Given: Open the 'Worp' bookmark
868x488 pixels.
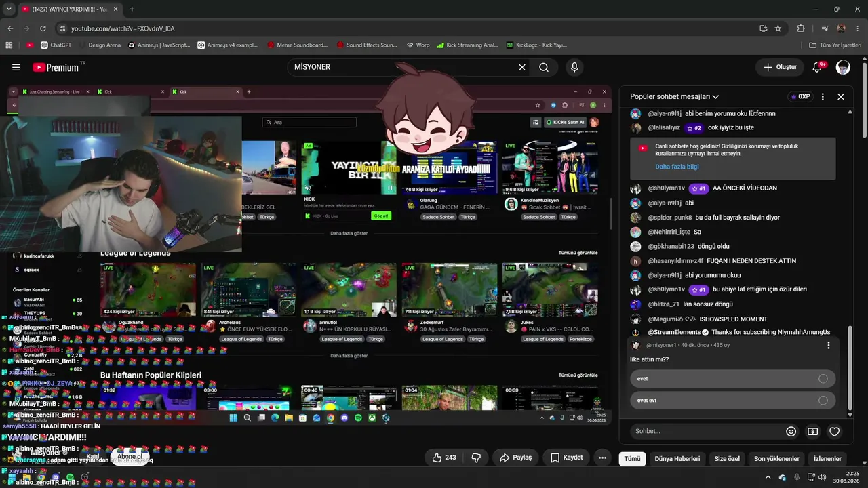Looking at the screenshot, I should [418, 45].
